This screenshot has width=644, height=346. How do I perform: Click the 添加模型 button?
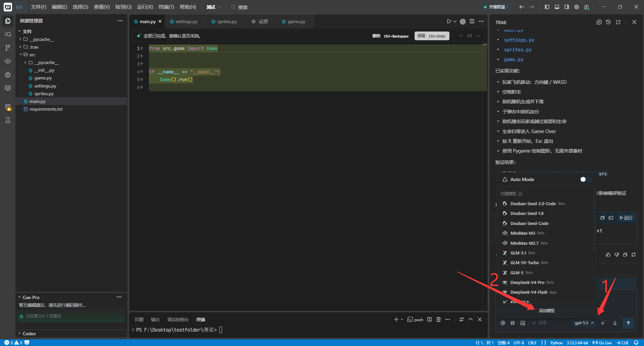pos(547,311)
